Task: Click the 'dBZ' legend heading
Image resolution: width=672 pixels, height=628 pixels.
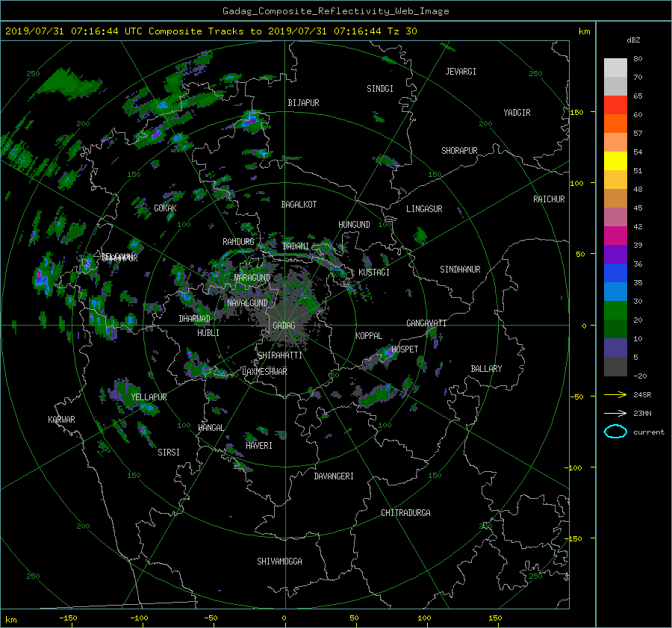Action: tap(633, 40)
